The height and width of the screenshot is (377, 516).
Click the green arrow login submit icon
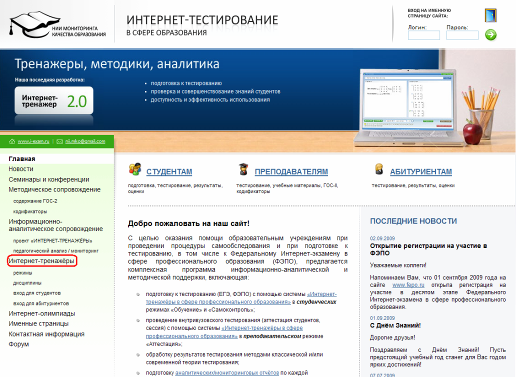[490, 35]
